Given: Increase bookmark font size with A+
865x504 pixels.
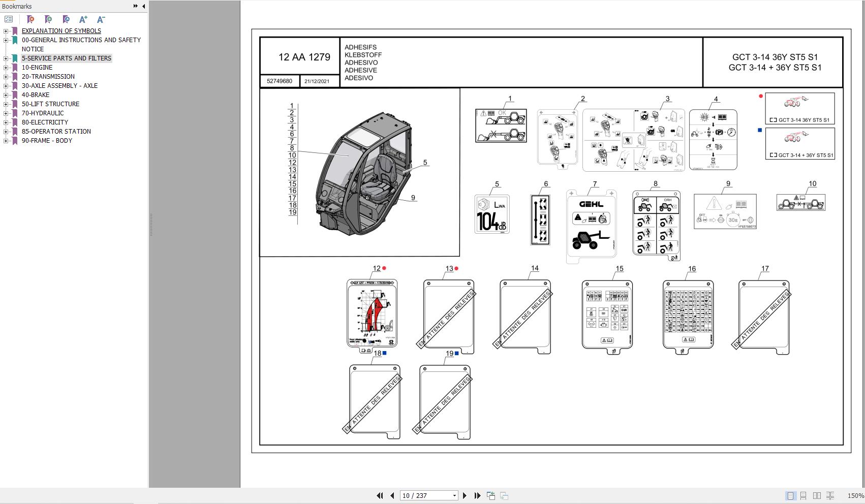Looking at the screenshot, I should coord(83,19).
